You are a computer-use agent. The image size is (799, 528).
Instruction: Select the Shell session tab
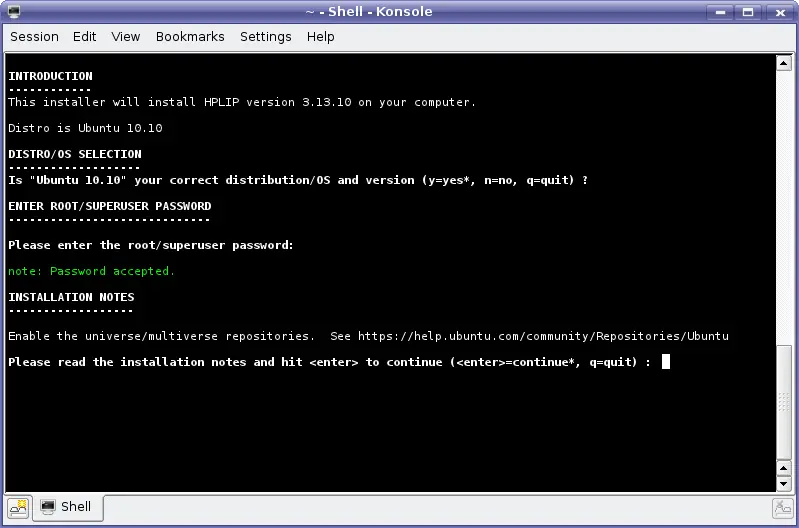[x=68, y=507]
